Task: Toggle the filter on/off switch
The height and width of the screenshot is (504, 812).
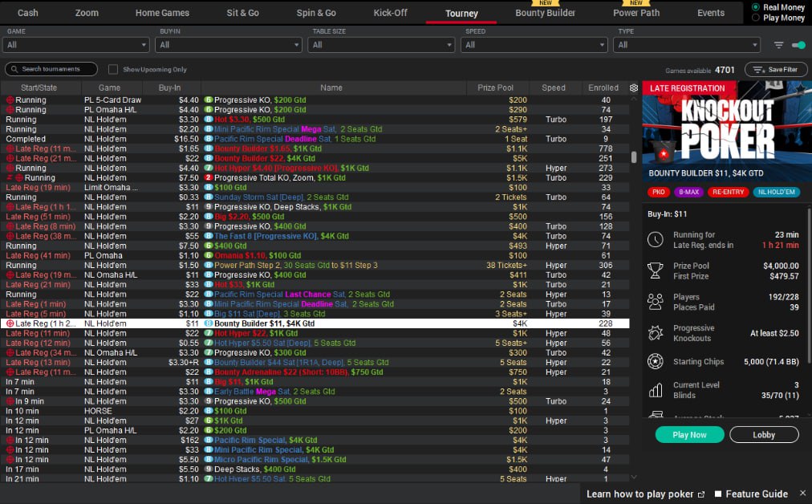Action: tap(798, 45)
